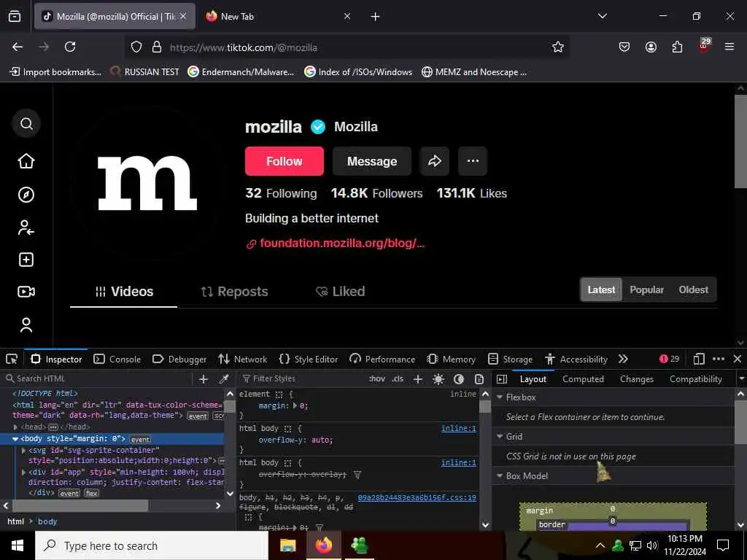This screenshot has height=560, width=747.
Task: Switch to the Computed panel tab
Action: (583, 379)
